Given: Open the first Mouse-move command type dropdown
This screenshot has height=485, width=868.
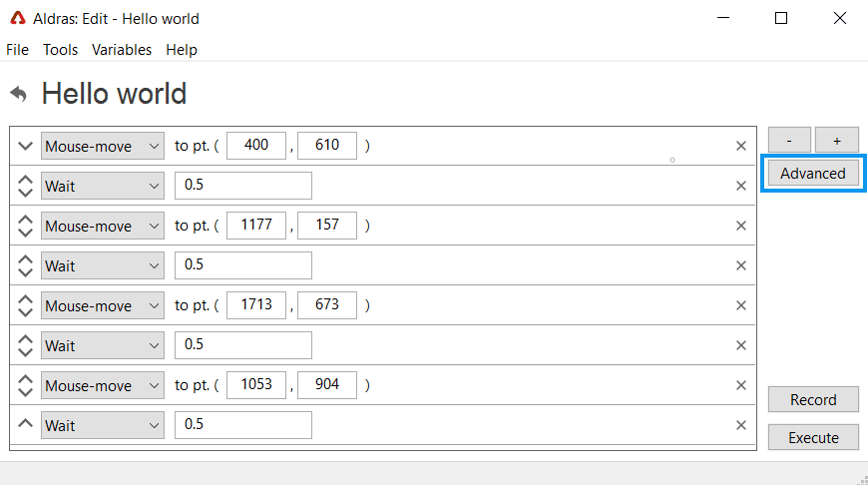Looking at the screenshot, I should [x=103, y=146].
